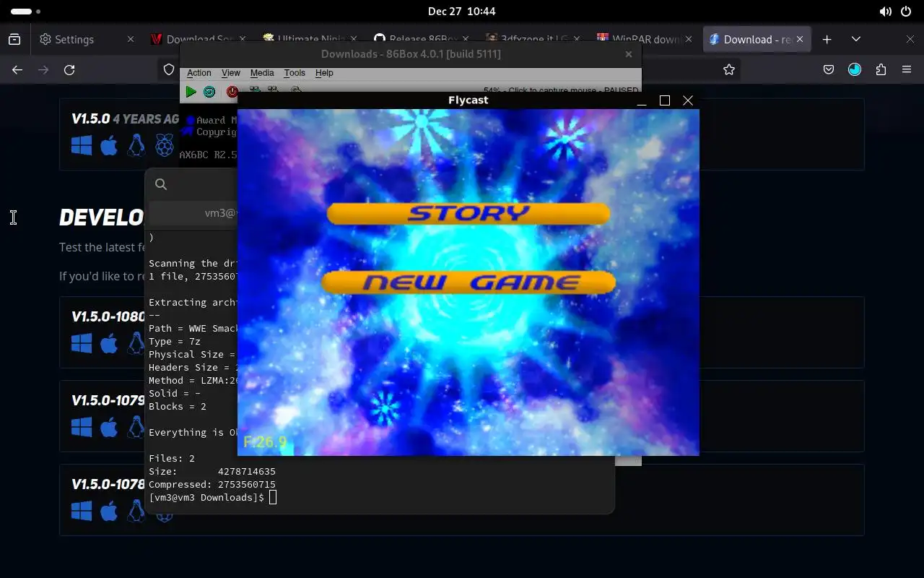This screenshot has width=924, height=578.
Task: Click Apple icon under V1.5.0-1080
Action: click(109, 343)
